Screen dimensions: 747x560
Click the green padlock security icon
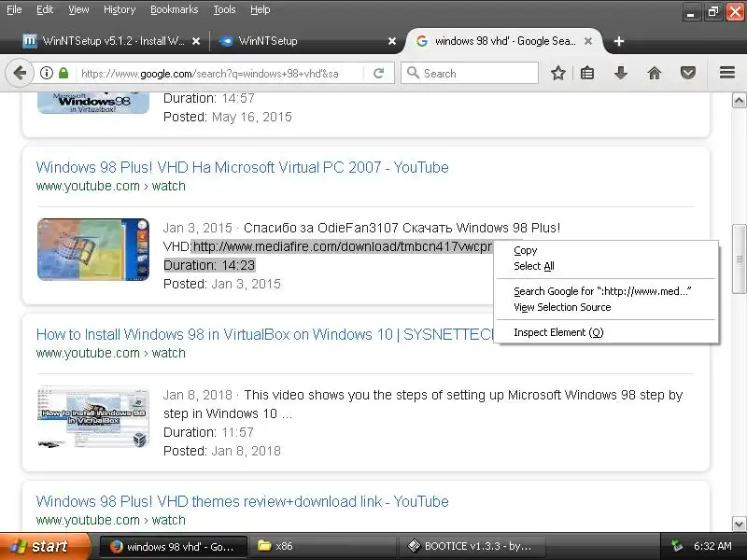[x=63, y=74]
